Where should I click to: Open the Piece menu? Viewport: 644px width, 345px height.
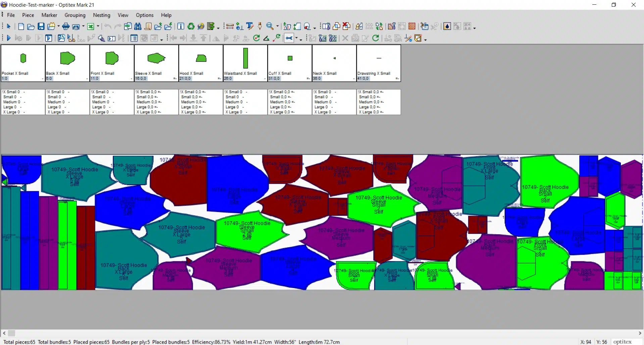(28, 15)
